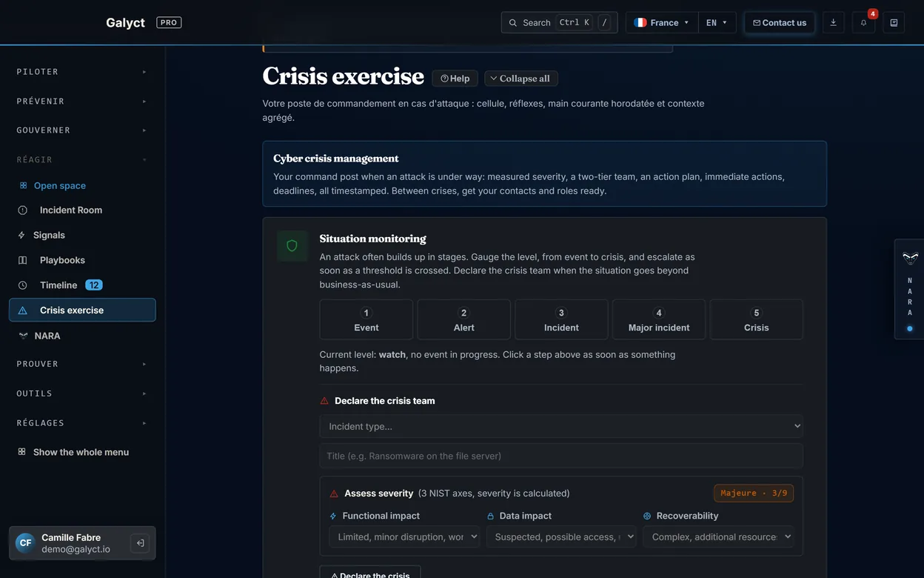Click Show the whole menu

[x=82, y=452]
